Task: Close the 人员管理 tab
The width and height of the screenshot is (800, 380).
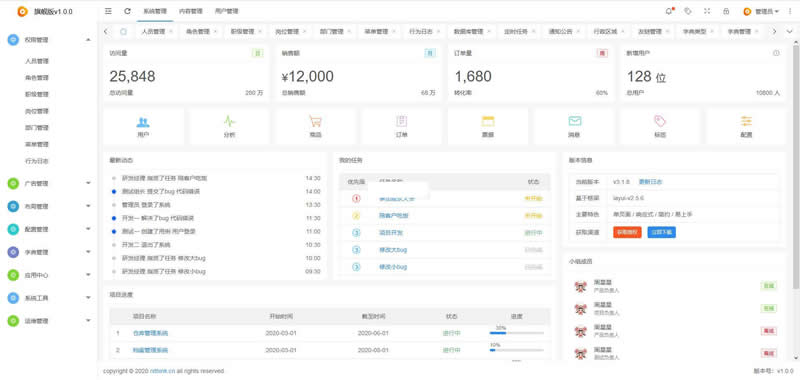Action: point(170,31)
